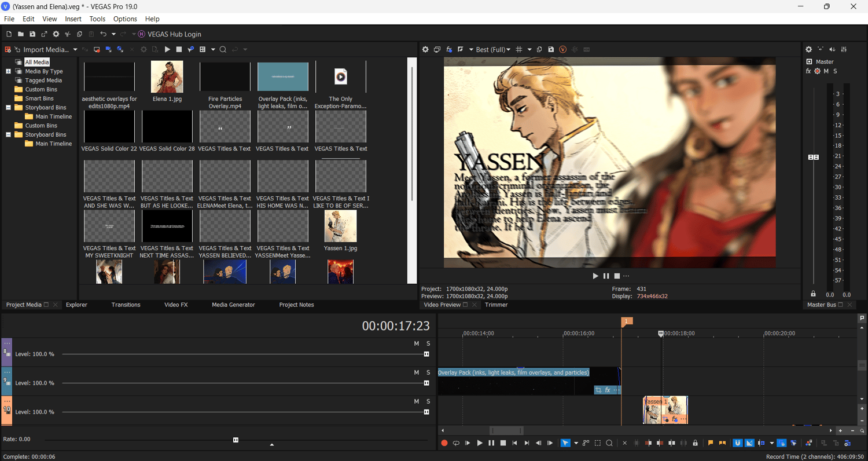This screenshot has width=868, height=461.
Task: Toggle Split Screen View in preview toolbar
Action: pyautogui.click(x=461, y=50)
